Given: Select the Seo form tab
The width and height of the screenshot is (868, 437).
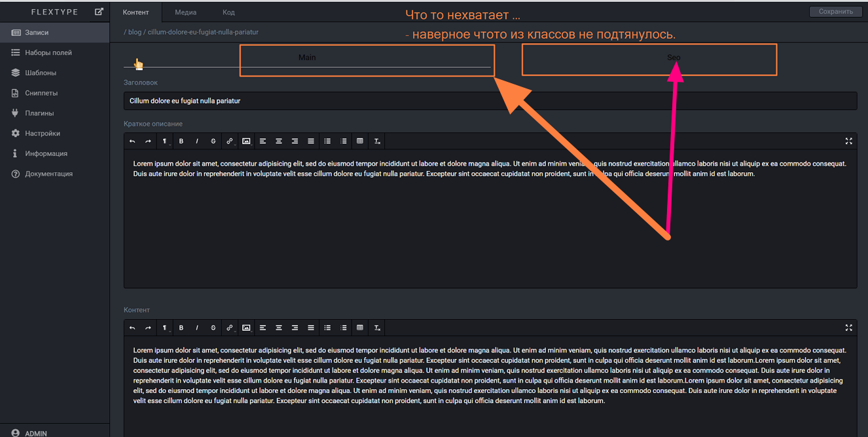Looking at the screenshot, I should click(674, 58).
